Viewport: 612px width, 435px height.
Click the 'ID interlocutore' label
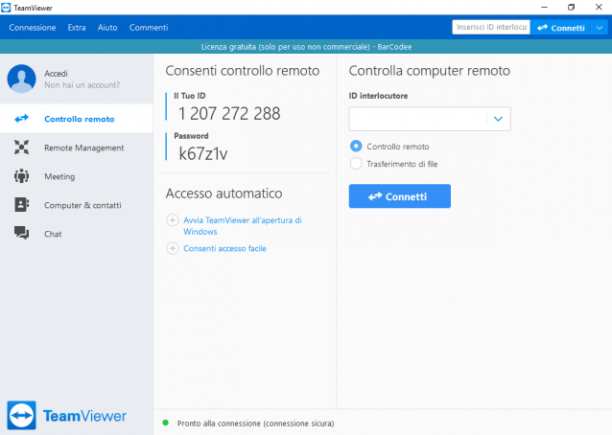[378, 96]
